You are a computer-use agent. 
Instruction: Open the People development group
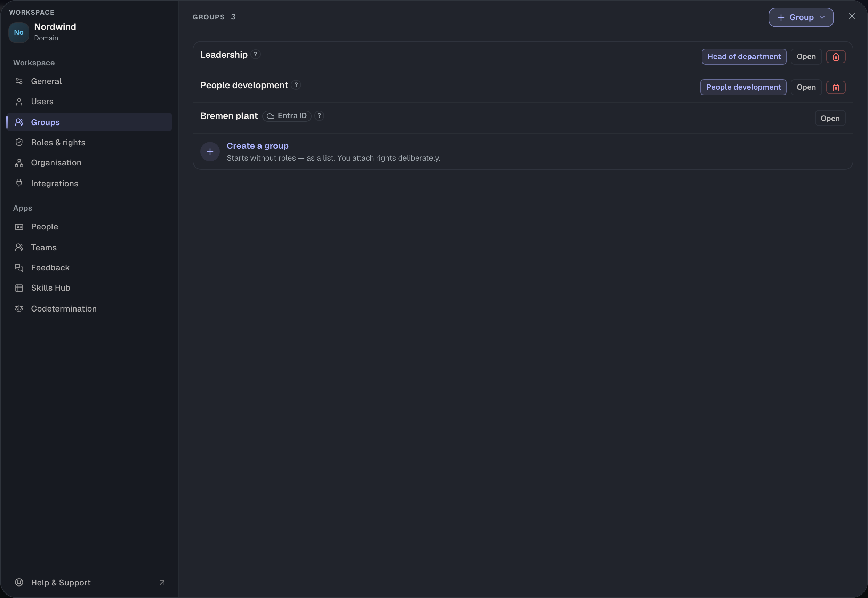(806, 87)
